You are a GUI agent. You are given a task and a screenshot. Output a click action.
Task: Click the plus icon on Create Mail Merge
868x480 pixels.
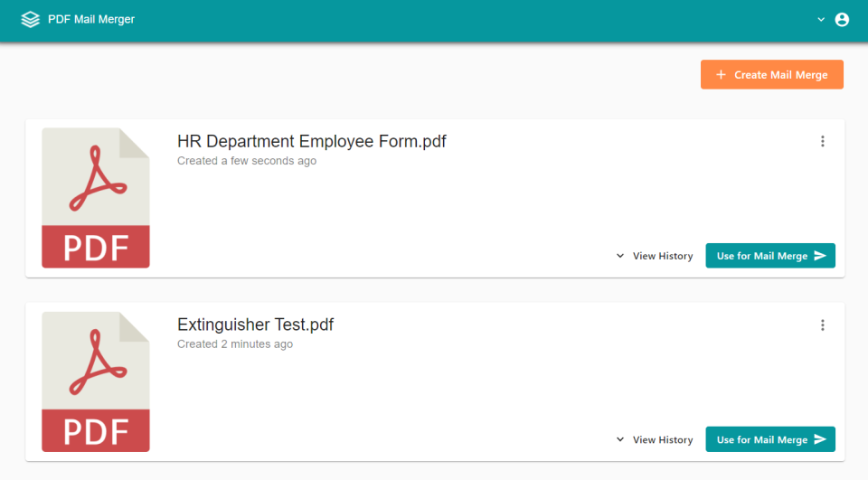click(721, 75)
